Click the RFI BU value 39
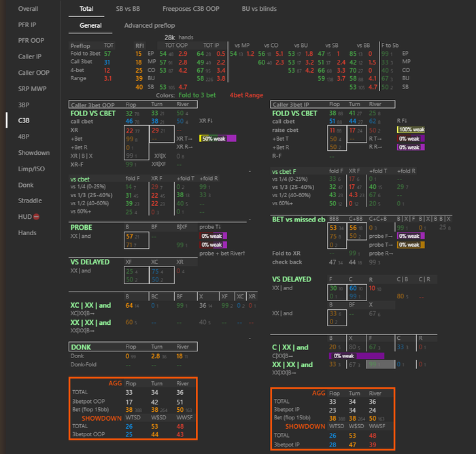The image size is (476, 454). 139,79
